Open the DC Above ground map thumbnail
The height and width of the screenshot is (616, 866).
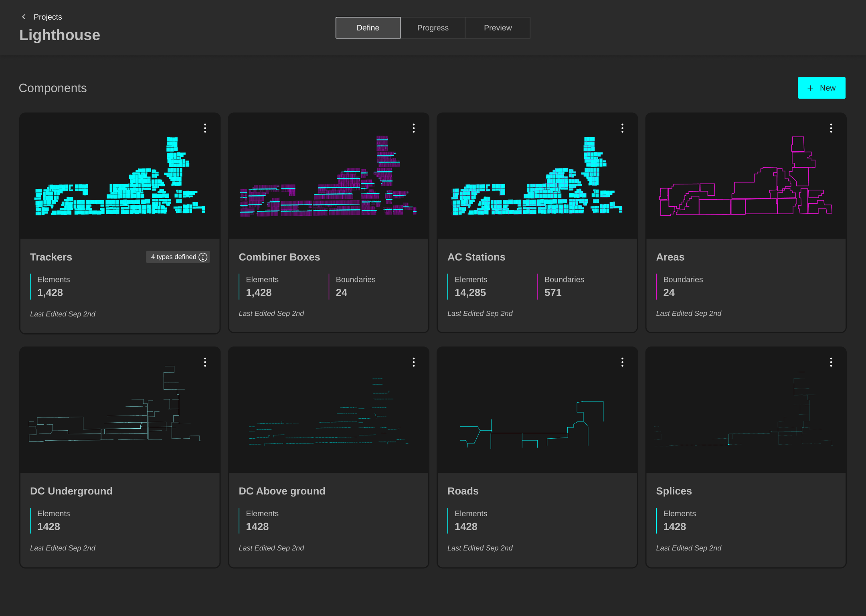pos(328,410)
